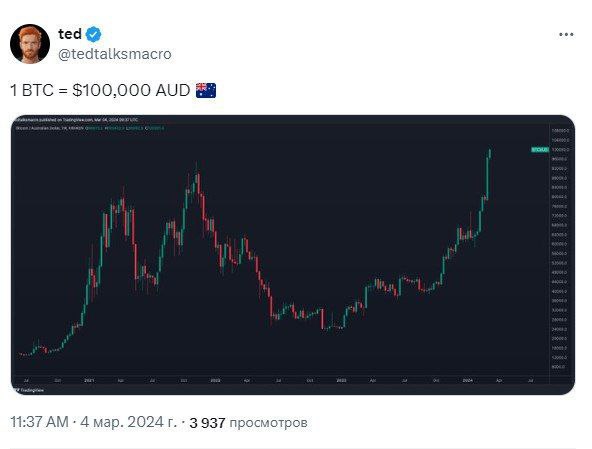Click the published on TradingView.com caption
Screen dimensions: 592x449
pyautogui.click(x=76, y=120)
